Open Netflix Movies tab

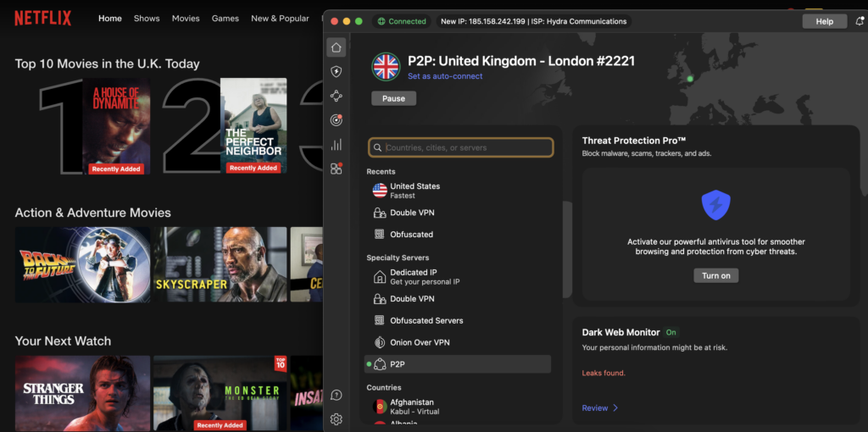[x=186, y=19]
